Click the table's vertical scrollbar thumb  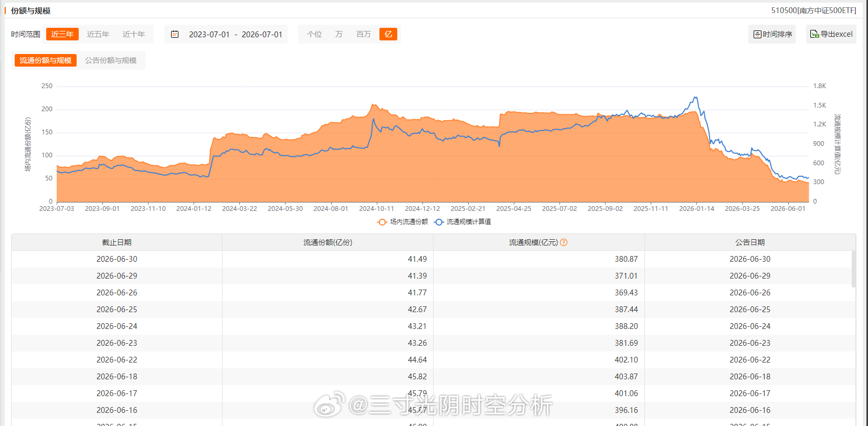click(x=853, y=269)
